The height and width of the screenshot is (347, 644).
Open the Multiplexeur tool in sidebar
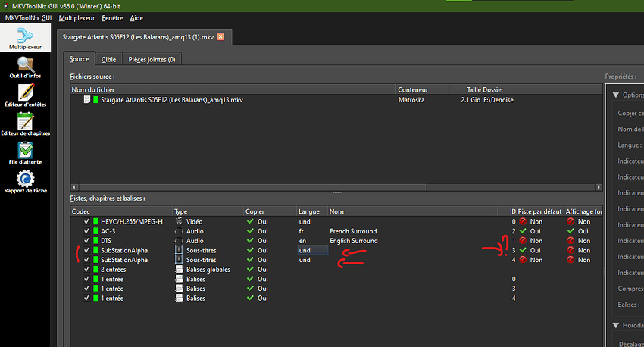tap(25, 38)
